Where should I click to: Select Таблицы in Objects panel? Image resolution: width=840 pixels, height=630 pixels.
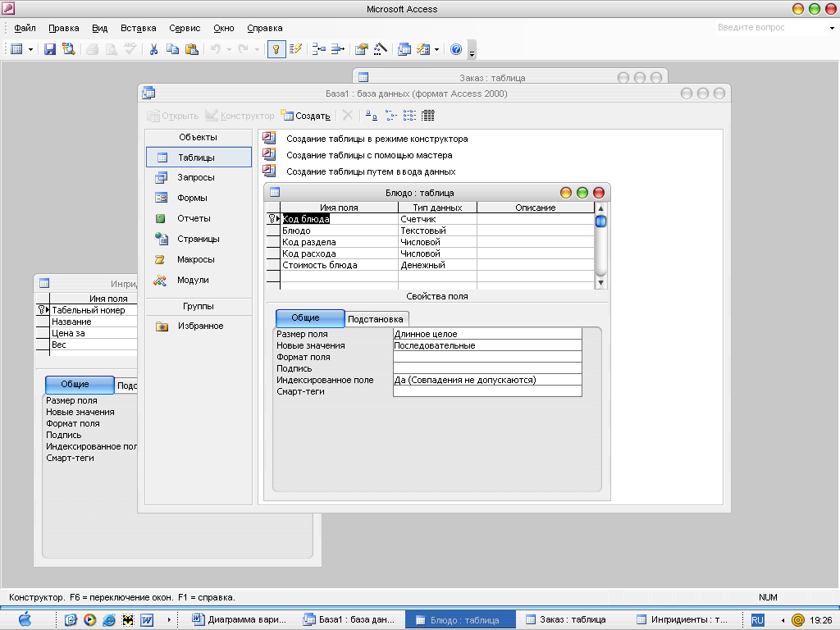click(x=199, y=157)
